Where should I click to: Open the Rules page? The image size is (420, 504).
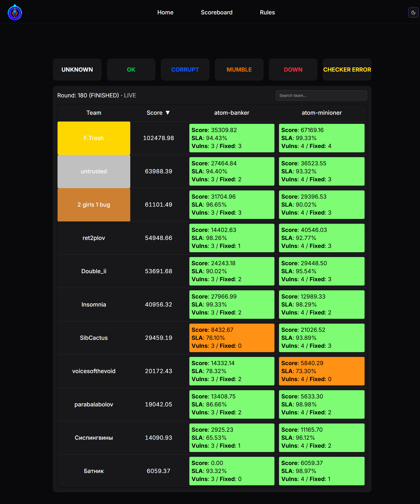[x=267, y=13]
